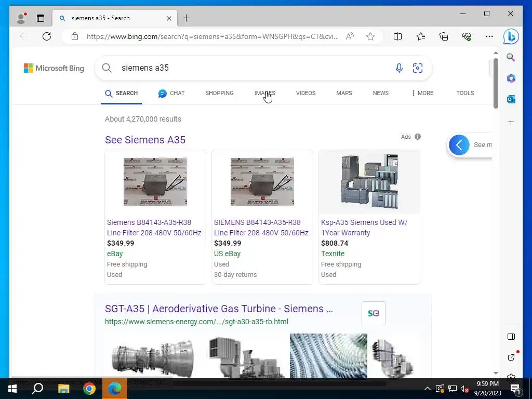Click Texnite seller name
The height and width of the screenshot is (399, 532).
[x=332, y=254]
